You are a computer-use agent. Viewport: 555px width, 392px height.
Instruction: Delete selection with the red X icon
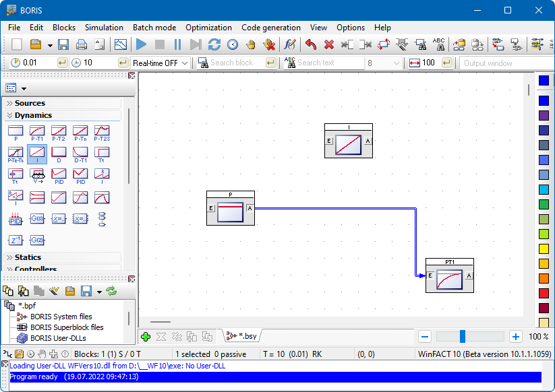click(x=329, y=44)
